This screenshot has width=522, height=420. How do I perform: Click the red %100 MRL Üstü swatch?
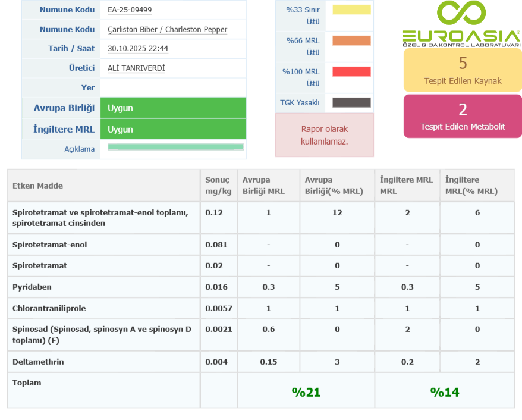pyautogui.click(x=351, y=72)
